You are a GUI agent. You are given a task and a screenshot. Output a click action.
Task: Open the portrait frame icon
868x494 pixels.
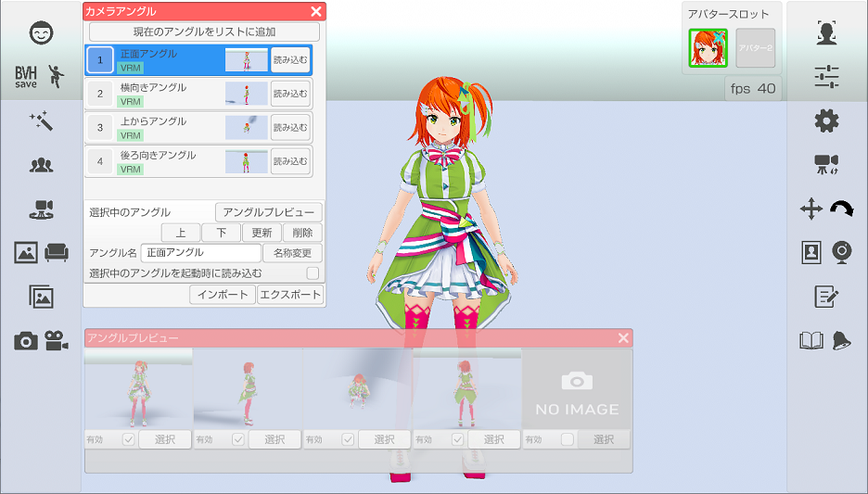[811, 252]
